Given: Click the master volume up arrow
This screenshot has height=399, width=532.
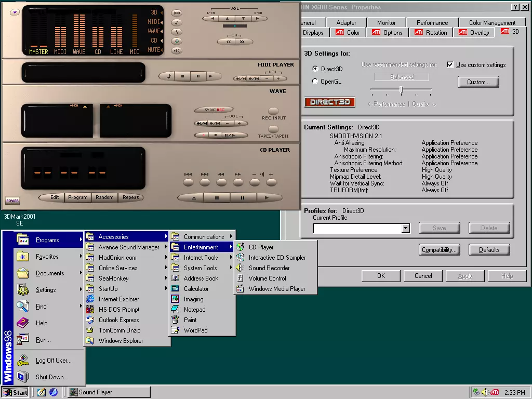Looking at the screenshot, I should (228, 19).
